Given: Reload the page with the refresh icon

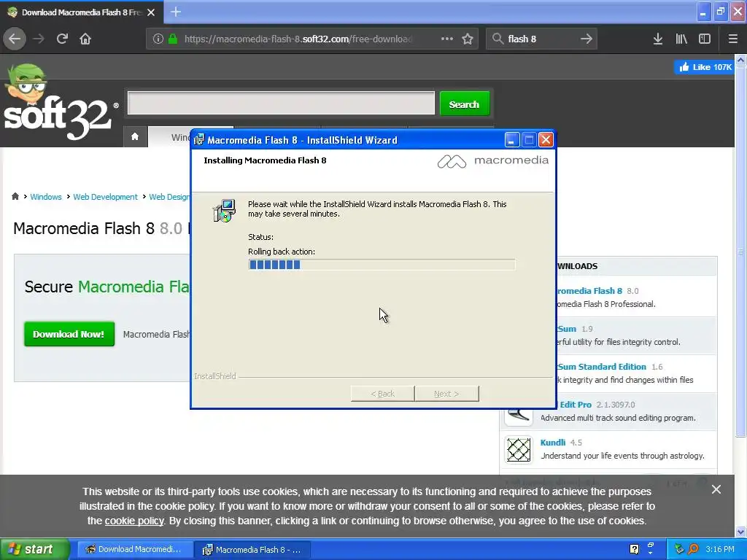Looking at the screenshot, I should (62, 39).
